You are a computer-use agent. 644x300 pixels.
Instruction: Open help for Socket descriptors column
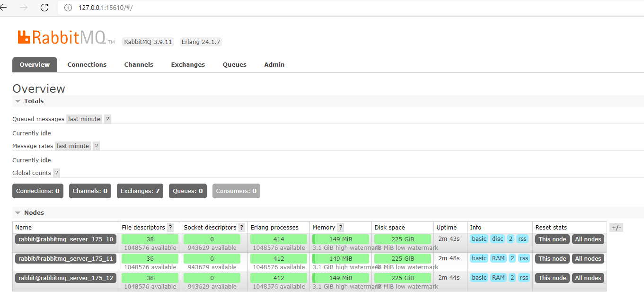tap(242, 228)
